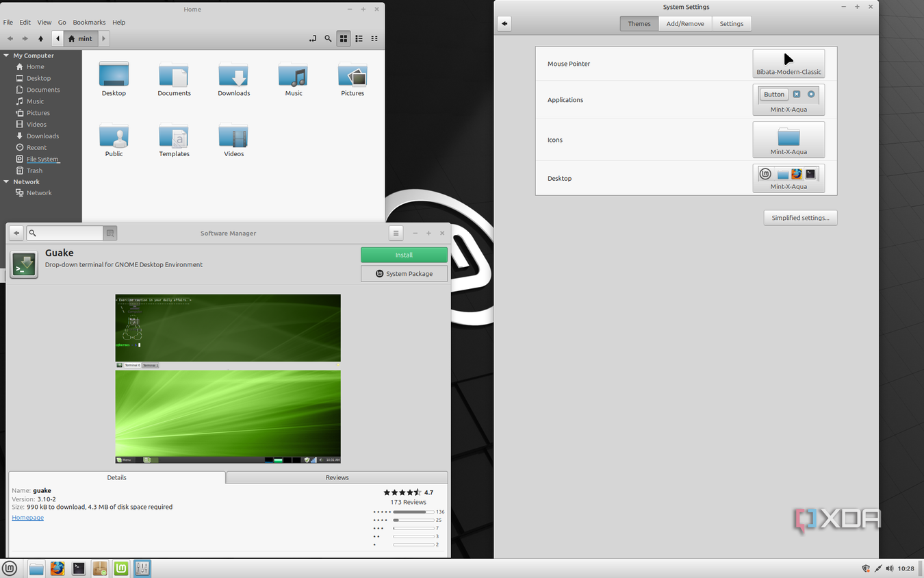Viewport: 924px width, 578px height.
Task: Click the Linux Mint menu button on panel
Action: coord(10,568)
